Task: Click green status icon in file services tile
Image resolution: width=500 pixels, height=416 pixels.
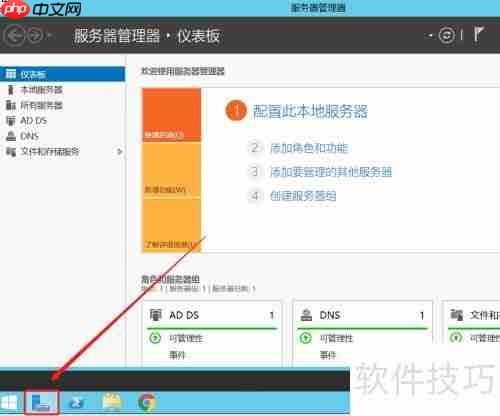Action: (456, 338)
